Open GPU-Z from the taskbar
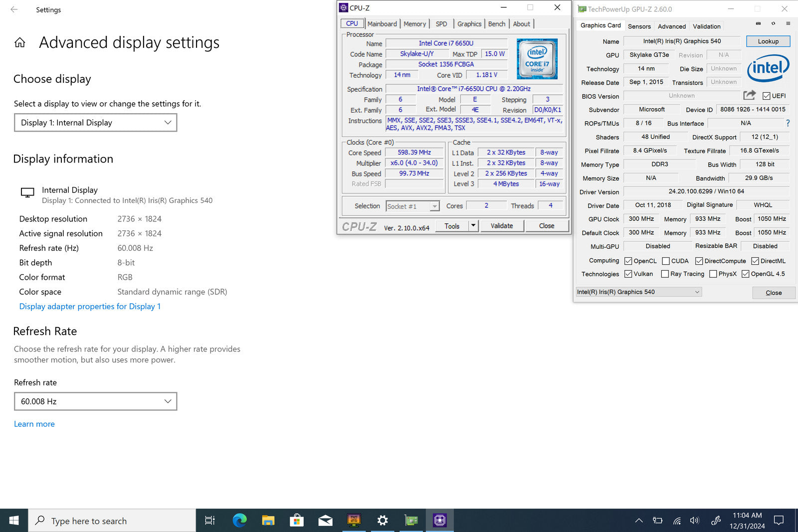The height and width of the screenshot is (532, 798). (x=411, y=521)
